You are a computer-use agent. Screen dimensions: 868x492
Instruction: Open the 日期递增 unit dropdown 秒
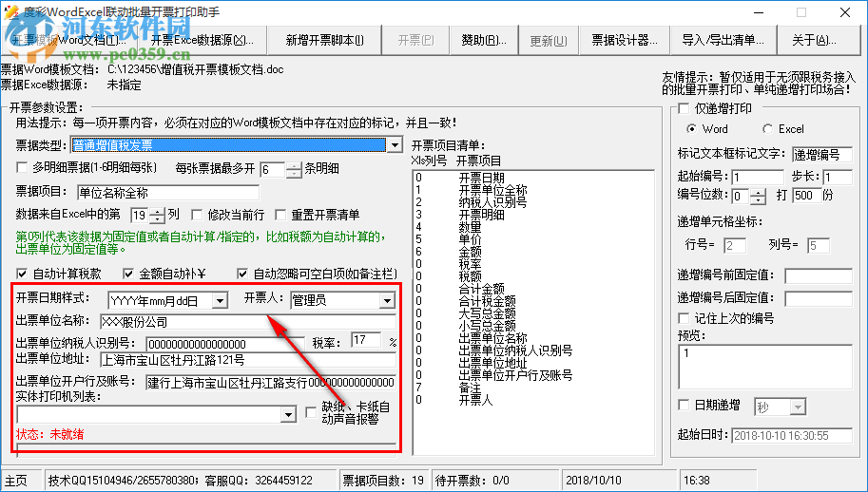coord(797,407)
